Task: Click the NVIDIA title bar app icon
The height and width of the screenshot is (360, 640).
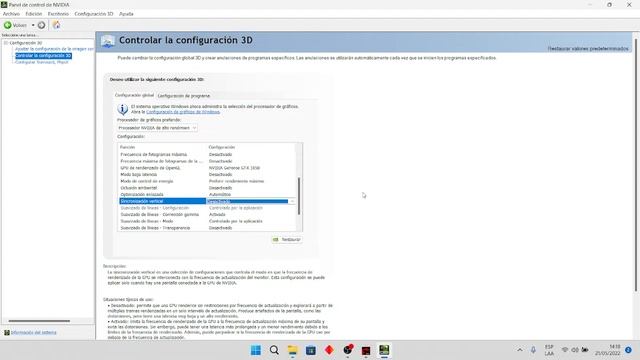Action: (4, 4)
